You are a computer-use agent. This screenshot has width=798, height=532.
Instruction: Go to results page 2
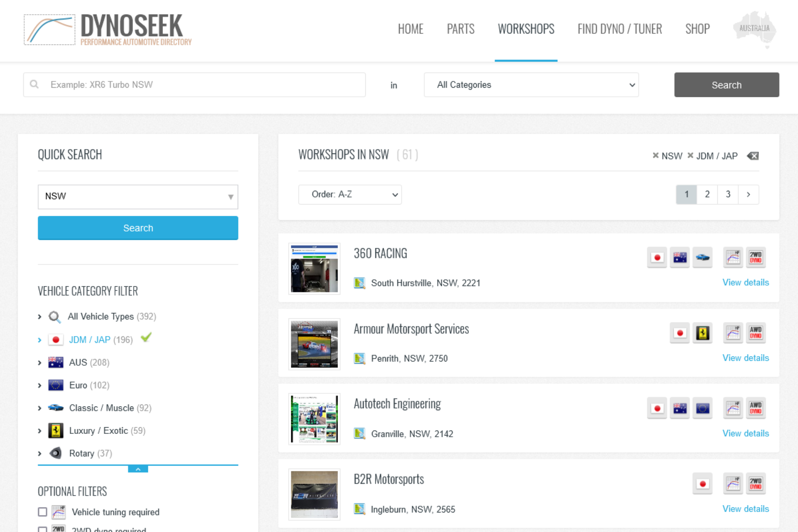pos(707,195)
